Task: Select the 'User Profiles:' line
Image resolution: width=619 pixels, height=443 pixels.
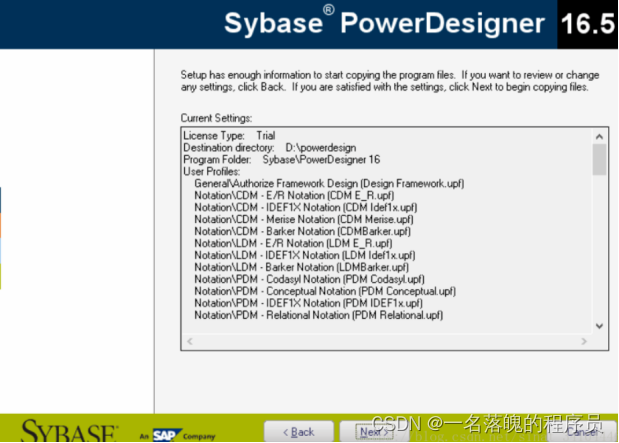Action: coord(212,171)
